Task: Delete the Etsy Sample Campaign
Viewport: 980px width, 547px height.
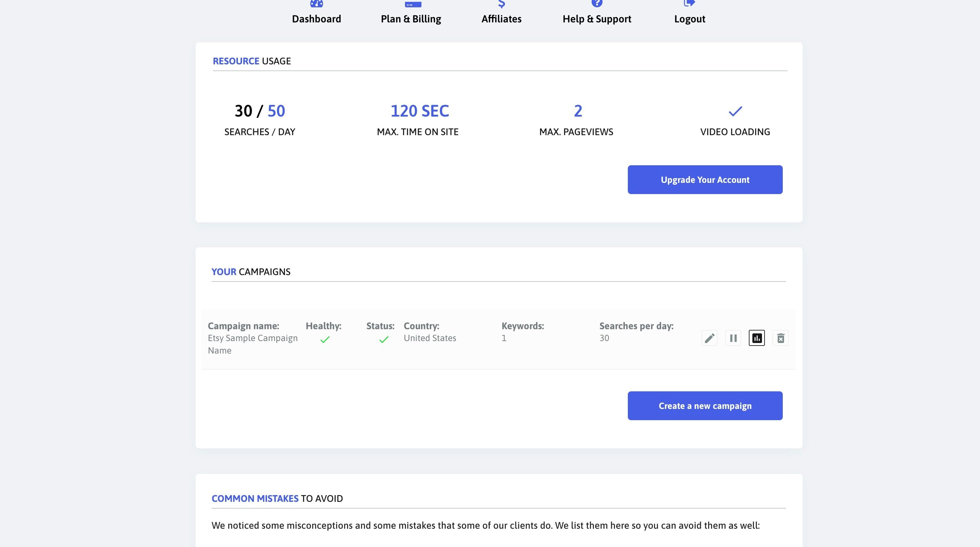Action: [781, 338]
